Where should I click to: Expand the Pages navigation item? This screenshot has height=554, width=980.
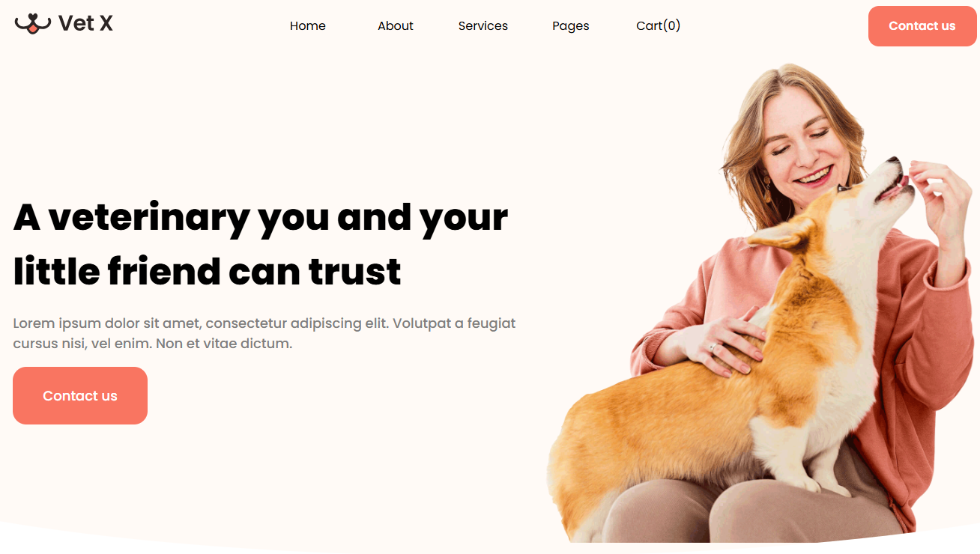click(x=571, y=26)
